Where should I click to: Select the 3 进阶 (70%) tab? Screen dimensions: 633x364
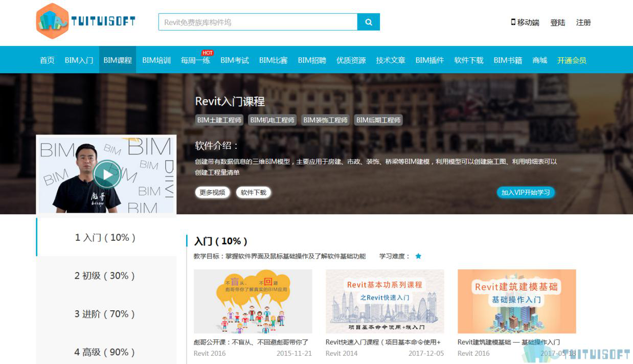106,314
